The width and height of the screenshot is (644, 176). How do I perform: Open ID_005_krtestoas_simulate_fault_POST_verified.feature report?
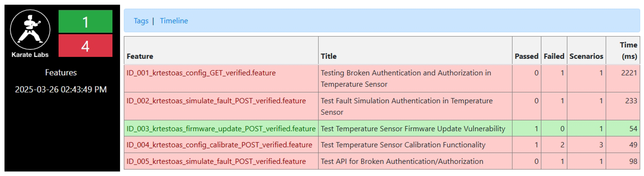tap(216, 161)
